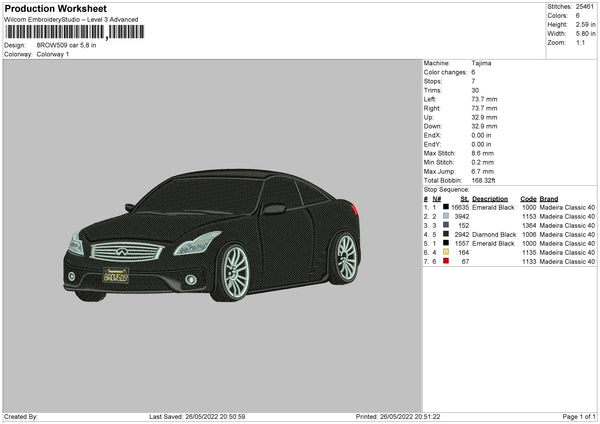Click thread code '1006'
Image resolution: width=600 pixels, height=424 pixels.
point(529,235)
